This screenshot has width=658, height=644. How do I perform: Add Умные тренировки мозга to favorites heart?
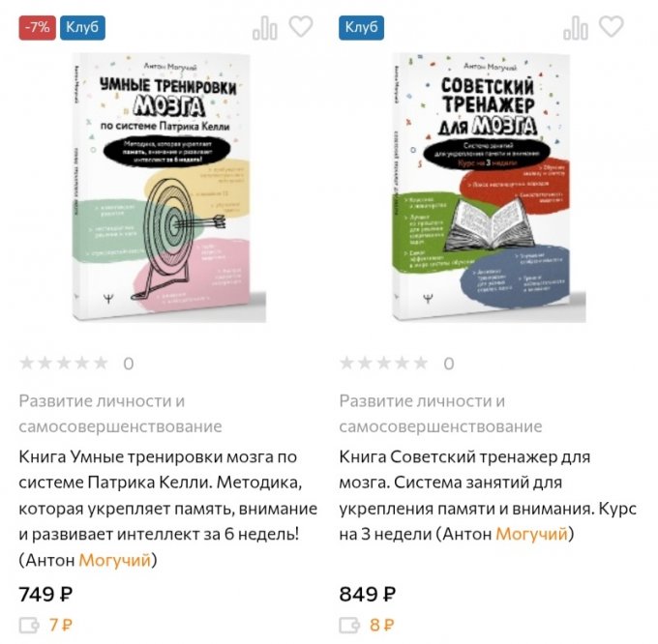tap(301, 26)
